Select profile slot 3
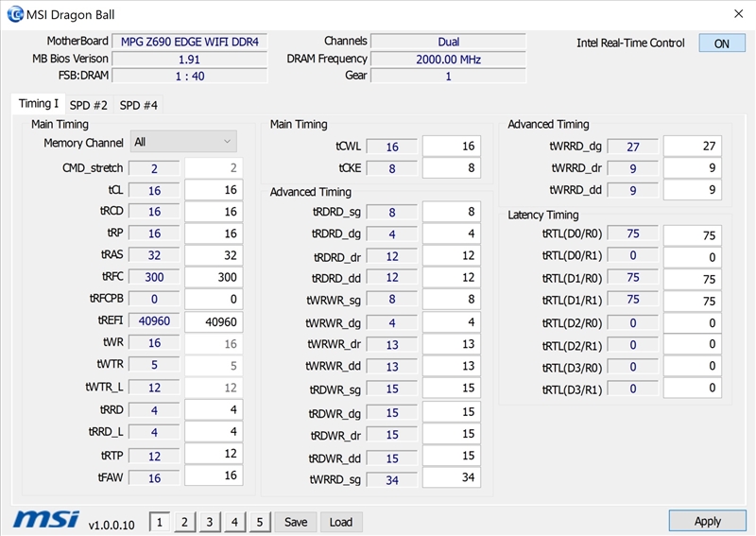756x536 pixels. click(209, 522)
